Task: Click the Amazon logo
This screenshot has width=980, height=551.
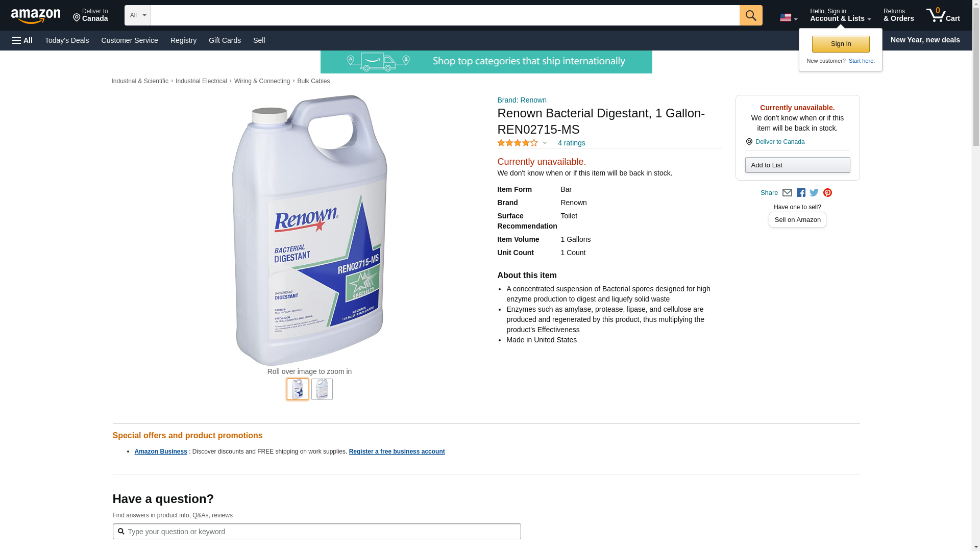Action: [36, 16]
